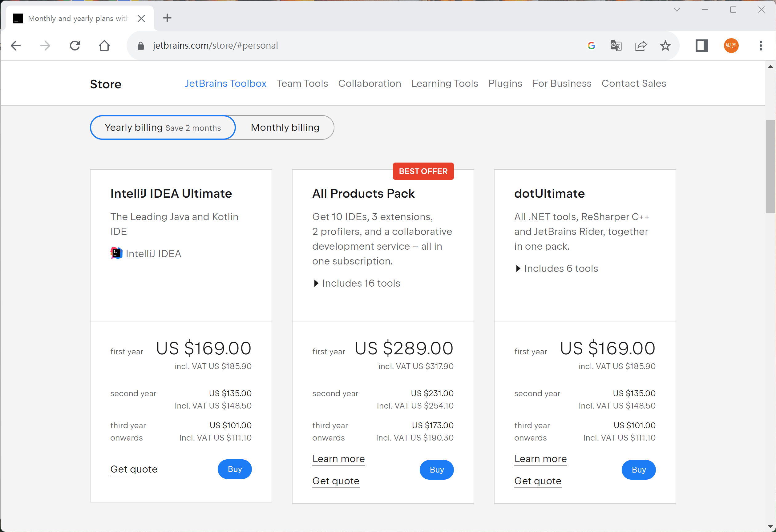Switch to Monthly billing

pyautogui.click(x=285, y=127)
